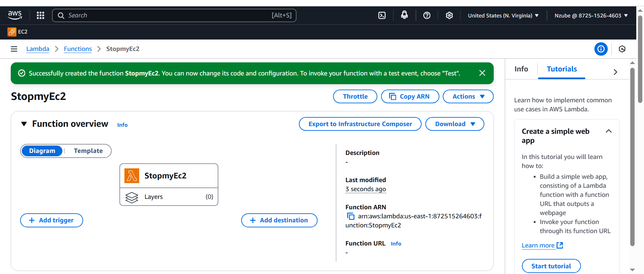Dismiss the success banner
This screenshot has width=644, height=274.
pyautogui.click(x=482, y=73)
